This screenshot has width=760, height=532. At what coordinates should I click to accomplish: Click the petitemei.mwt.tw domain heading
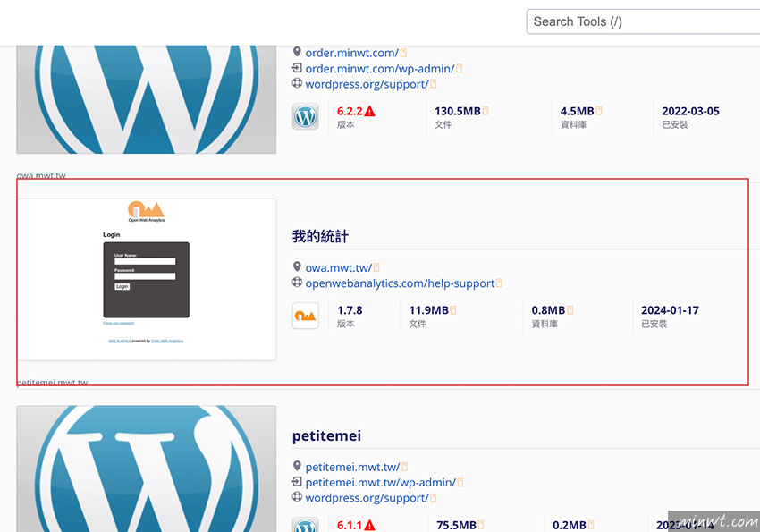(53, 383)
